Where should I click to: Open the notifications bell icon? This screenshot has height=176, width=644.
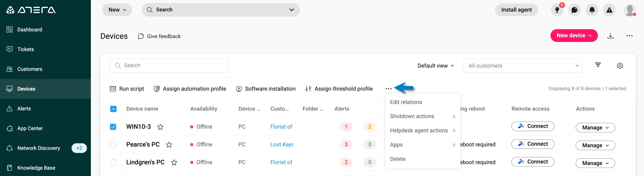[x=592, y=10]
